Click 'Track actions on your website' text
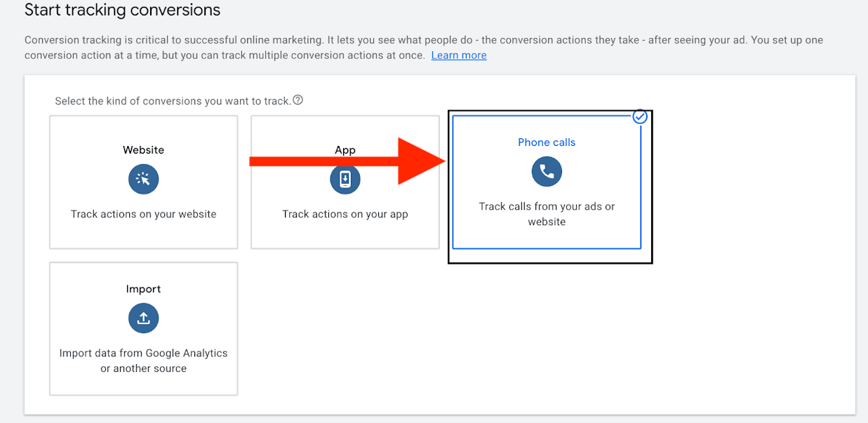The image size is (868, 423). click(143, 214)
